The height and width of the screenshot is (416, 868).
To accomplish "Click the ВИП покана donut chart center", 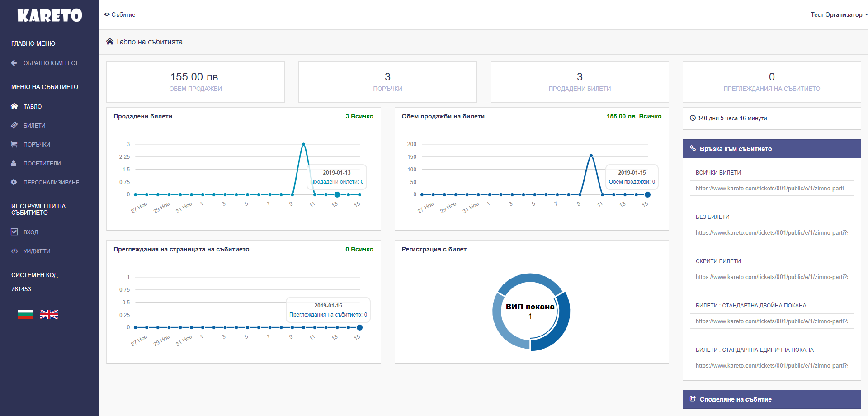I will 530,311.
